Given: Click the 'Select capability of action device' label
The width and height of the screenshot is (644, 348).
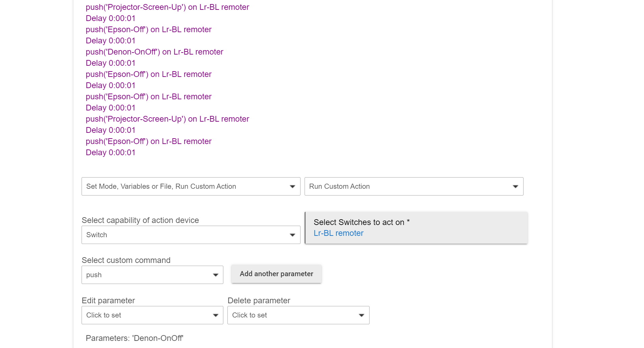Looking at the screenshot, I should tap(140, 220).
